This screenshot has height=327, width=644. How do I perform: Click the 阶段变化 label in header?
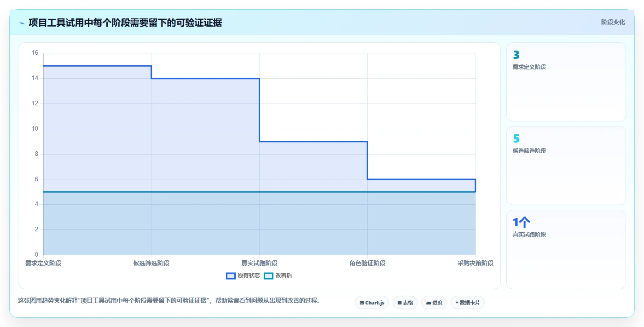[x=613, y=22]
